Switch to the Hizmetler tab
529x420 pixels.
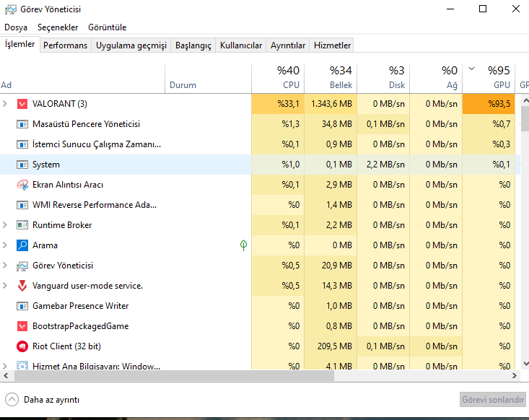[x=332, y=45]
